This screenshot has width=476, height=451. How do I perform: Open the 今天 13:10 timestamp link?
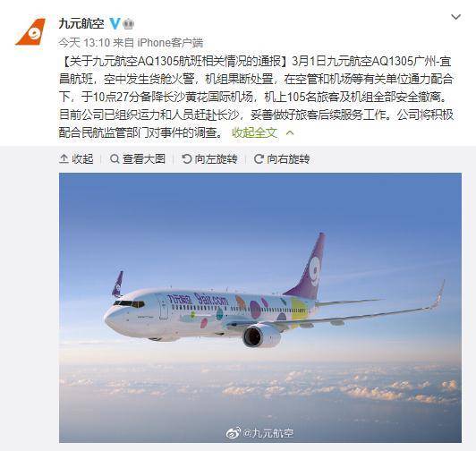tap(84, 43)
